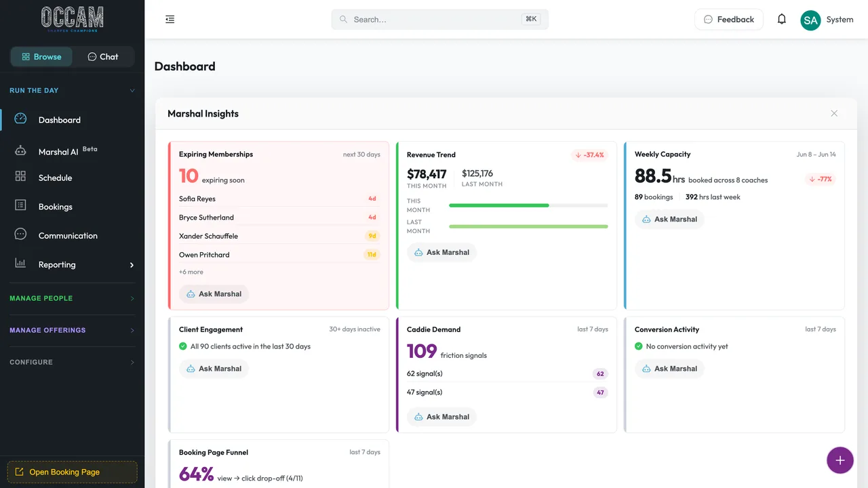Expand the Manage People section
This screenshot has height=488, width=868.
(x=72, y=298)
